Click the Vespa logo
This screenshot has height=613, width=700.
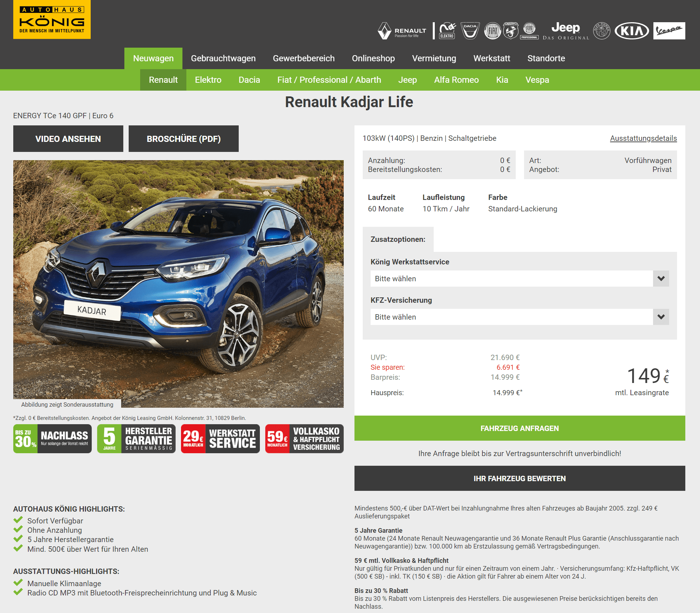669,31
